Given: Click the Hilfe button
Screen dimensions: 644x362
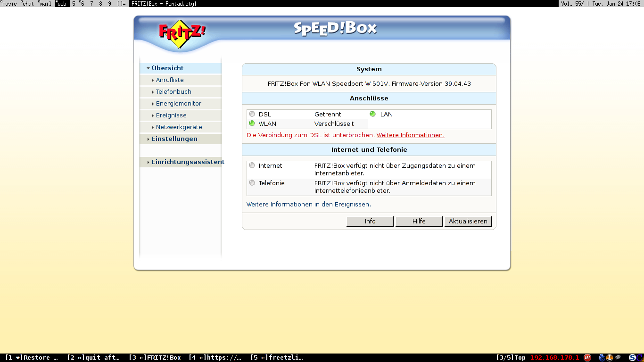Looking at the screenshot, I should click(419, 222).
